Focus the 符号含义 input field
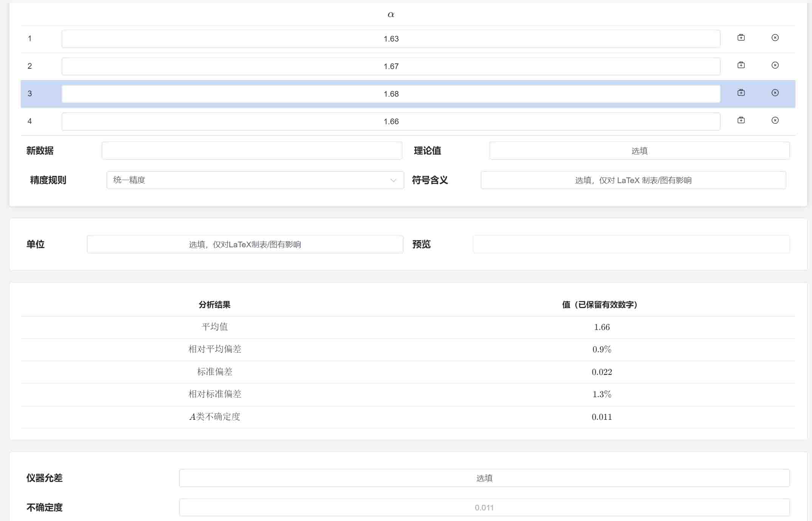812x521 pixels. tap(633, 180)
